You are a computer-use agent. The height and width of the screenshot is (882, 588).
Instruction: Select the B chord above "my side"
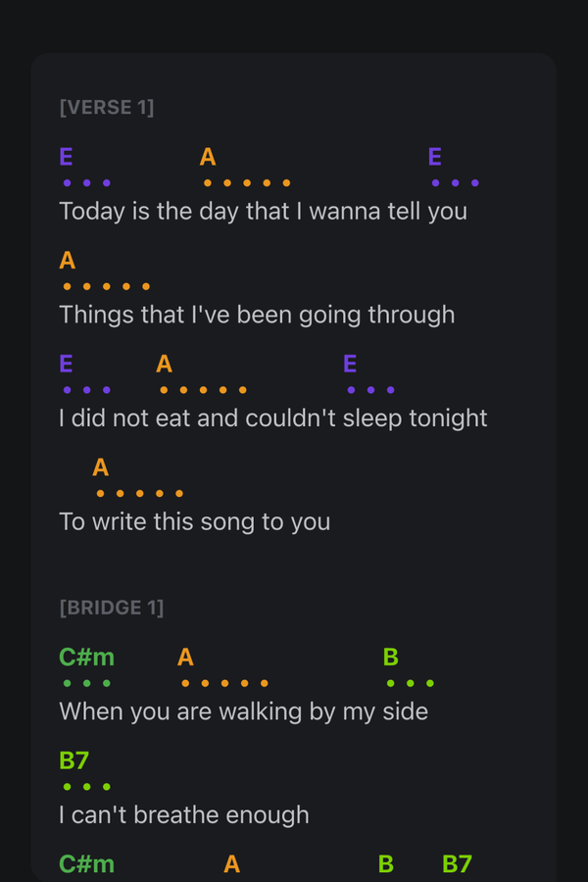point(391,658)
